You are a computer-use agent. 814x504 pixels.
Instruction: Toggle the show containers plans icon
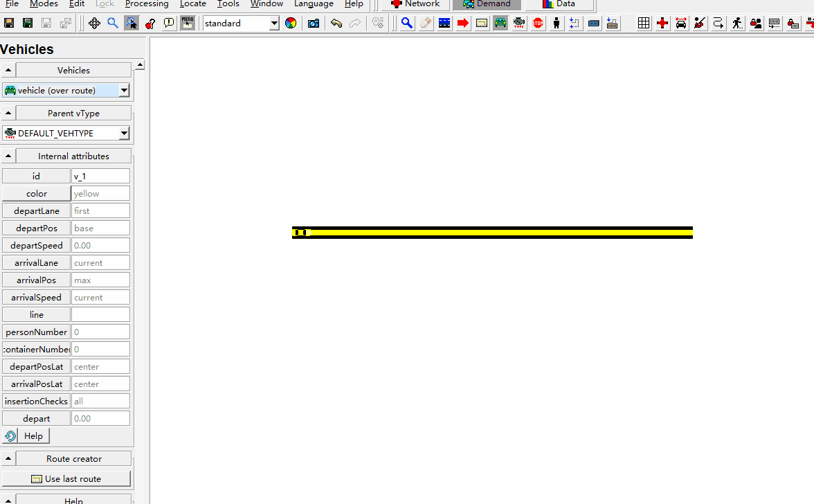tap(775, 24)
